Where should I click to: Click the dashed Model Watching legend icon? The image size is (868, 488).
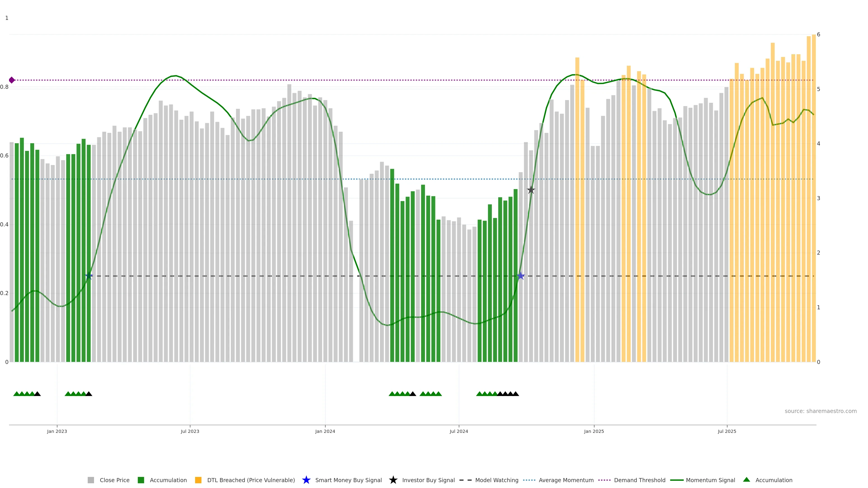tap(466, 480)
